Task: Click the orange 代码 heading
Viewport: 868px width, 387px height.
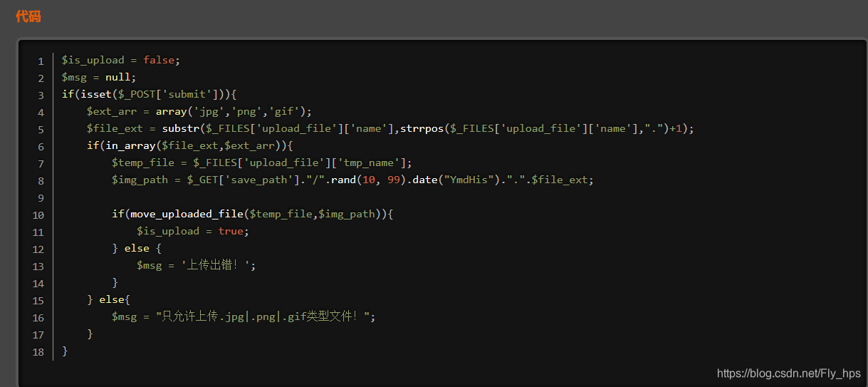Action: point(28,16)
